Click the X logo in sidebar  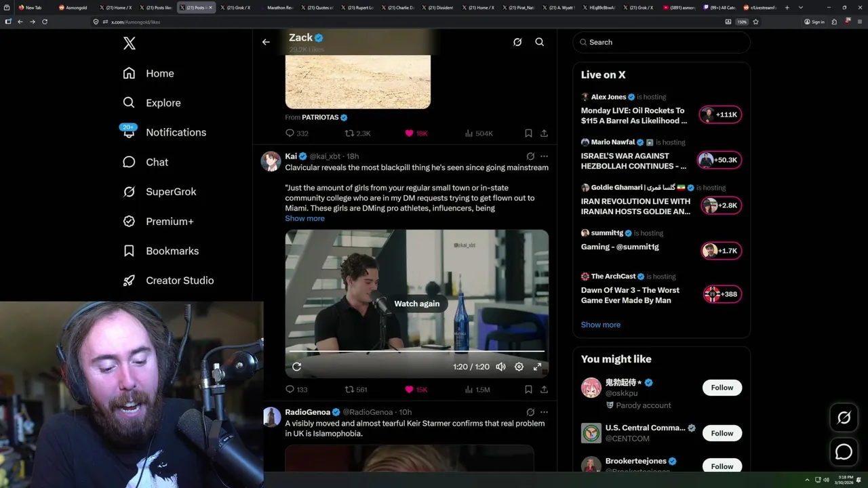(x=130, y=43)
